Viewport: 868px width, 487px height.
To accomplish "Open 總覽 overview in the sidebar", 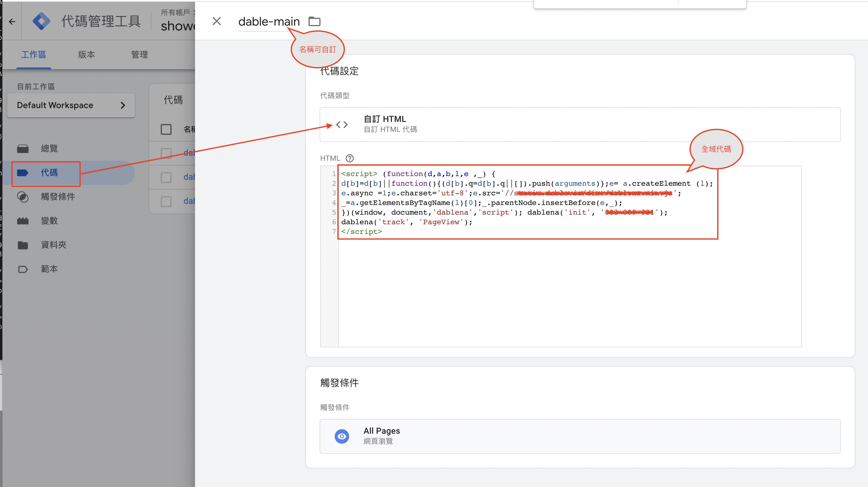I will pos(49,149).
